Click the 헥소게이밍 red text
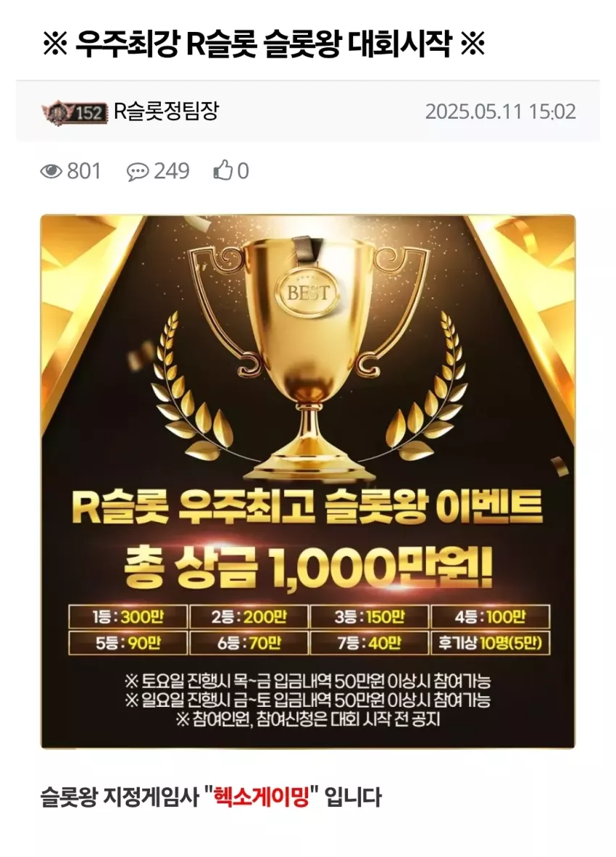616x857 pixels. point(261,797)
